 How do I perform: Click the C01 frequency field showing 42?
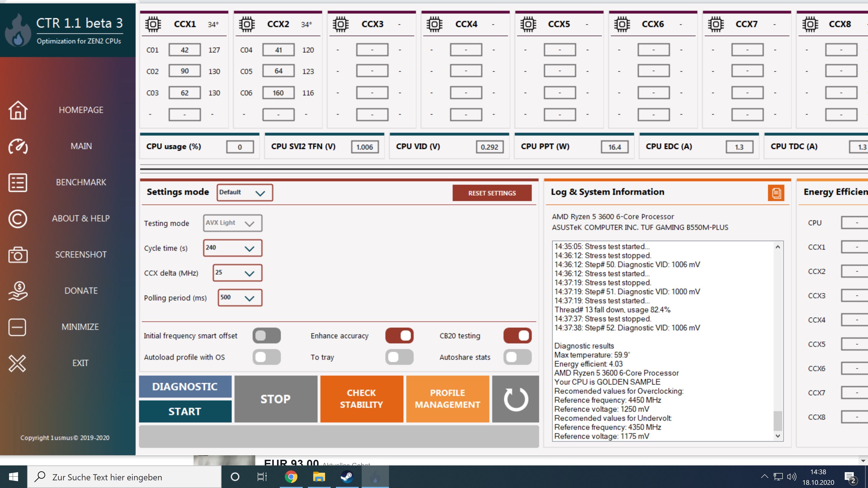tap(185, 50)
